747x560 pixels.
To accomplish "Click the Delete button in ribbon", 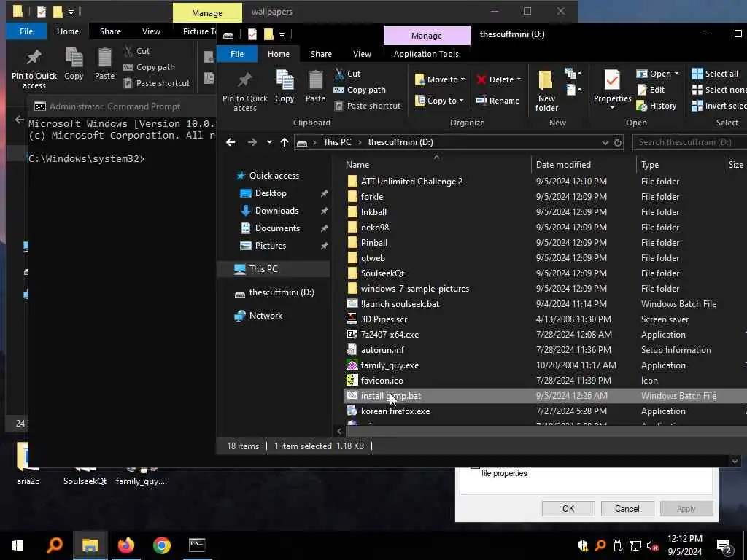I will click(x=495, y=79).
